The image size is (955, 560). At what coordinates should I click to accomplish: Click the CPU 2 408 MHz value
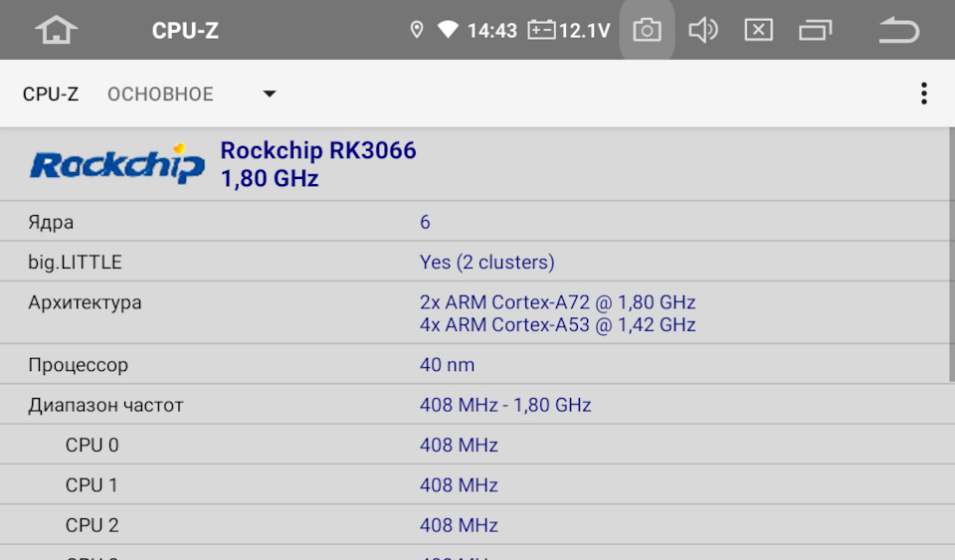(459, 526)
